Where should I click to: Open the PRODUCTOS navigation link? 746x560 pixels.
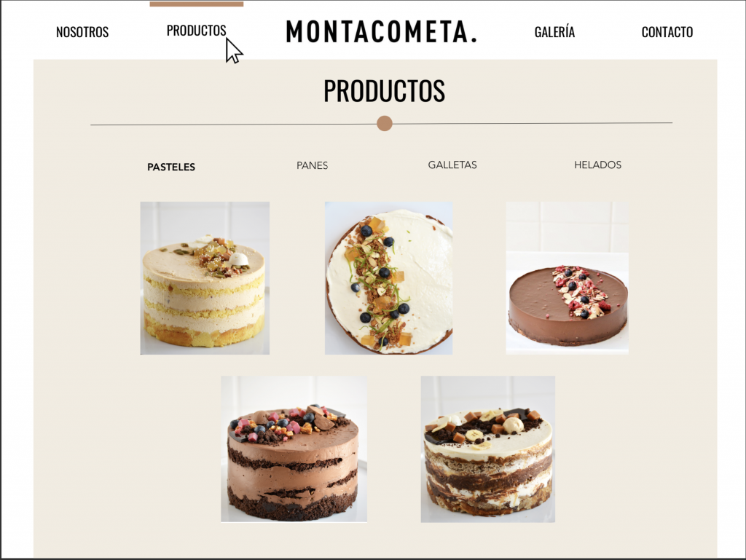pos(196,31)
